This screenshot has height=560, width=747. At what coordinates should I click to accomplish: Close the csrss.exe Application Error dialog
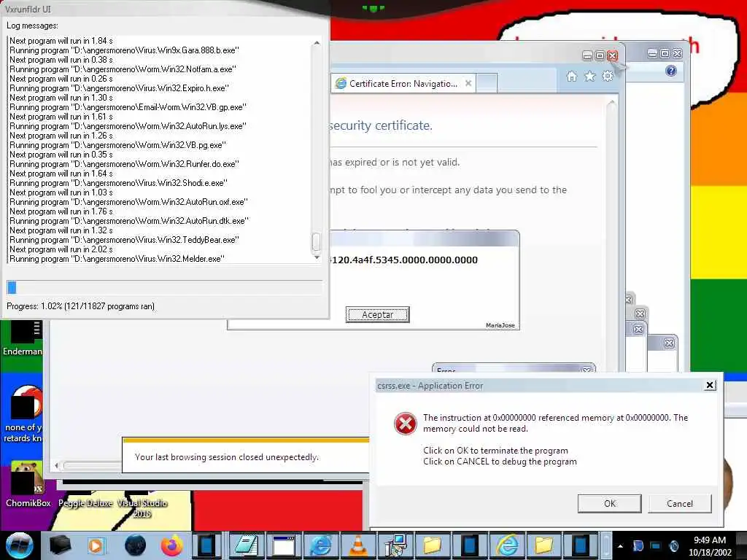[x=710, y=385]
